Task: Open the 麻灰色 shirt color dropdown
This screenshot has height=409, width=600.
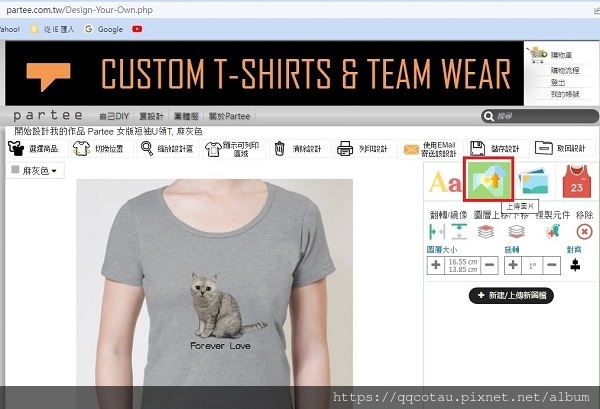Action: click(x=35, y=170)
